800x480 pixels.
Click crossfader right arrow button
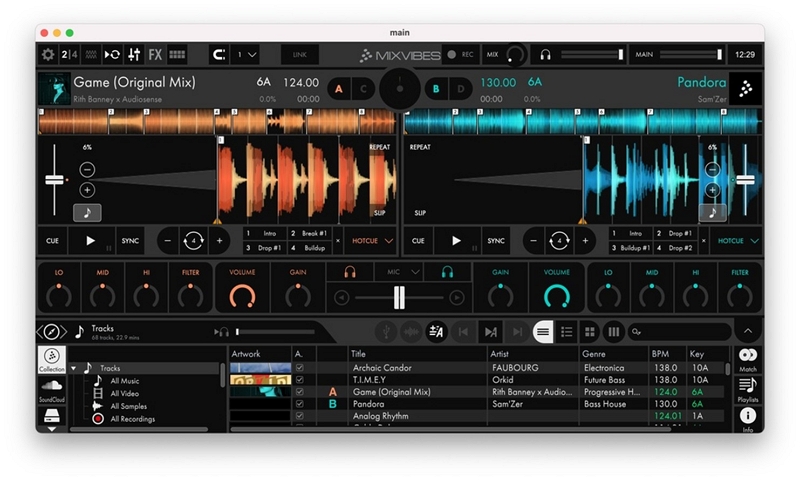[457, 297]
